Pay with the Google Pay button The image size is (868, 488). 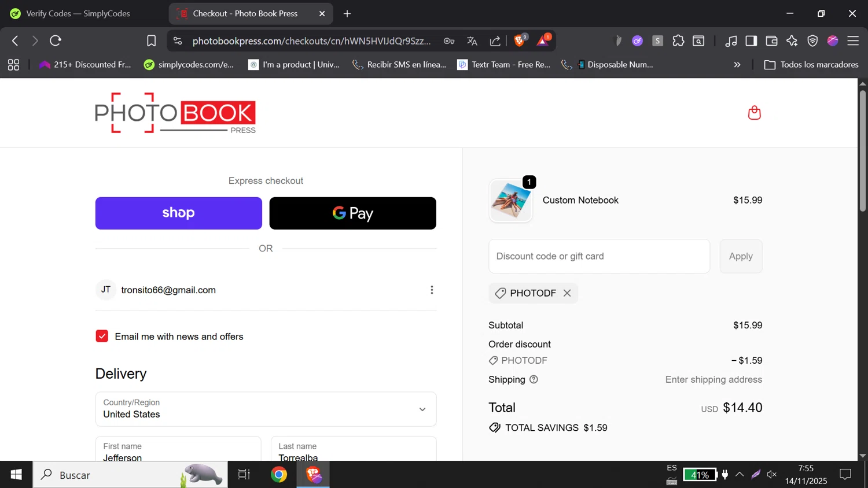352,213
